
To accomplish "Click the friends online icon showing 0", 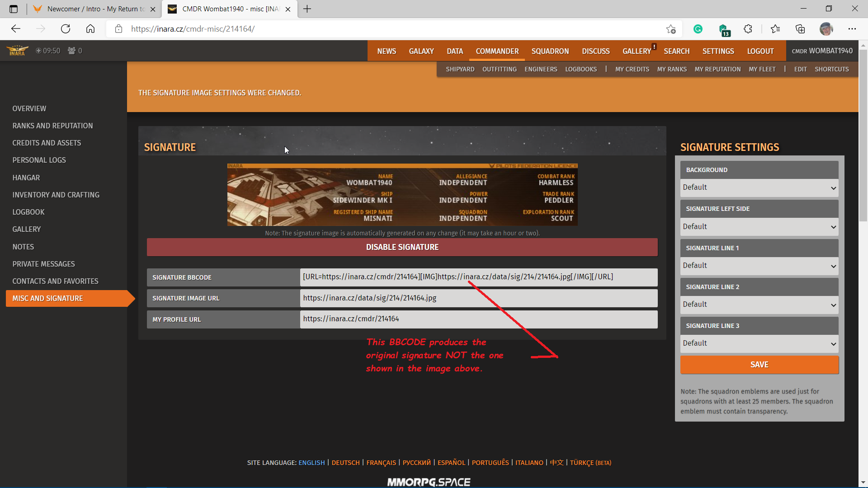I will 75,51.
